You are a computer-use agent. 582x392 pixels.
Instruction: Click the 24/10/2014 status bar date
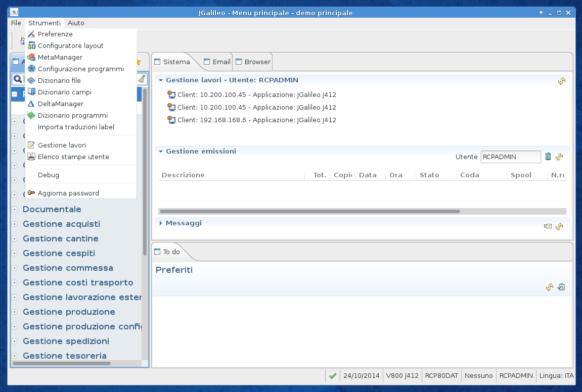coord(361,376)
